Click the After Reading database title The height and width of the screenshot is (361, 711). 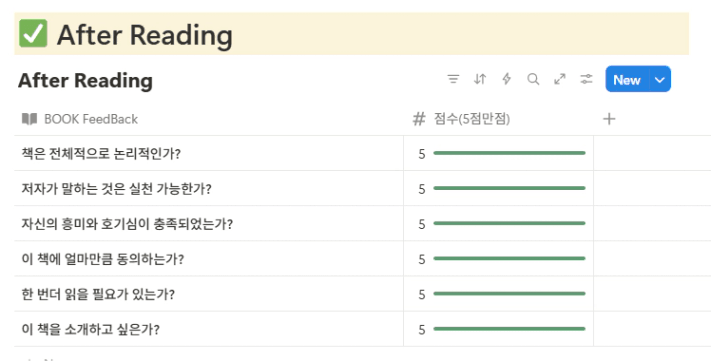85,80
